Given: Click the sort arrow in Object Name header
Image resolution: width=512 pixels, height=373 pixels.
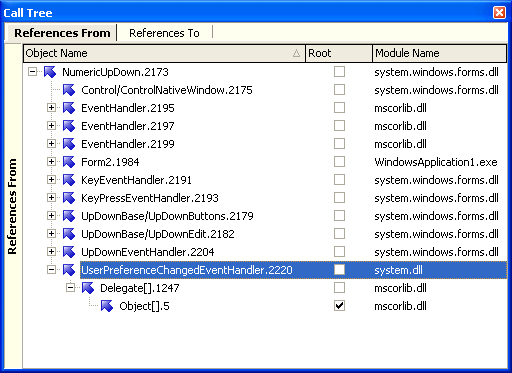Looking at the screenshot, I should pos(296,53).
